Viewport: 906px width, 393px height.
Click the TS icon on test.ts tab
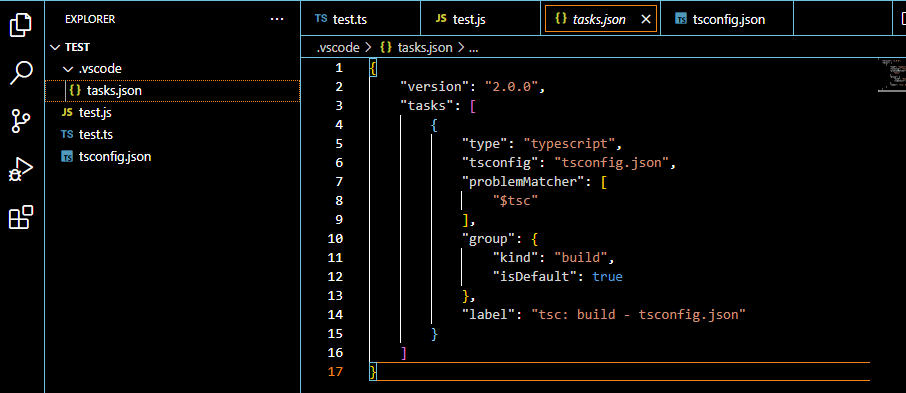[x=321, y=18]
